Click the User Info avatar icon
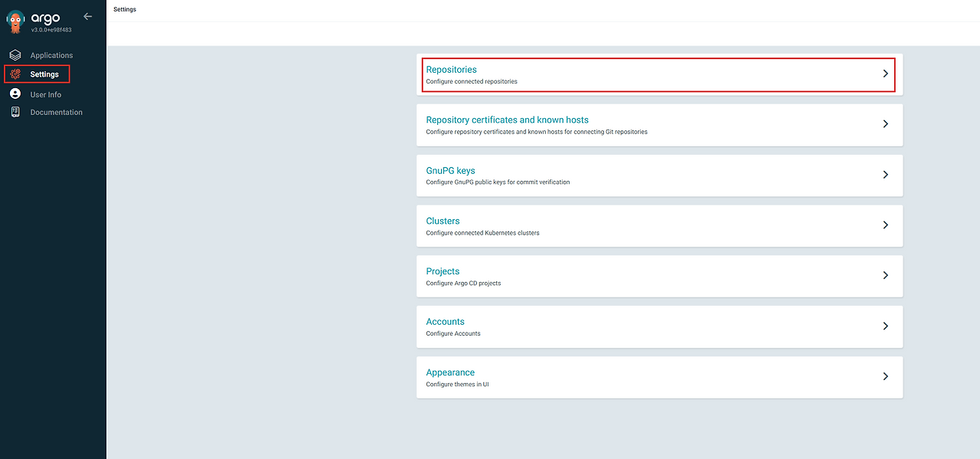 click(x=15, y=93)
